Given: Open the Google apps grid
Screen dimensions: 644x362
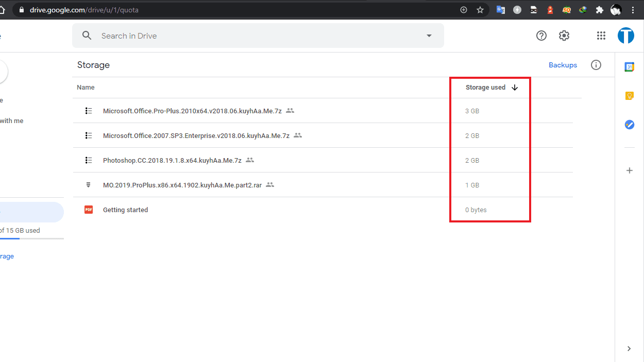Looking at the screenshot, I should [x=601, y=36].
